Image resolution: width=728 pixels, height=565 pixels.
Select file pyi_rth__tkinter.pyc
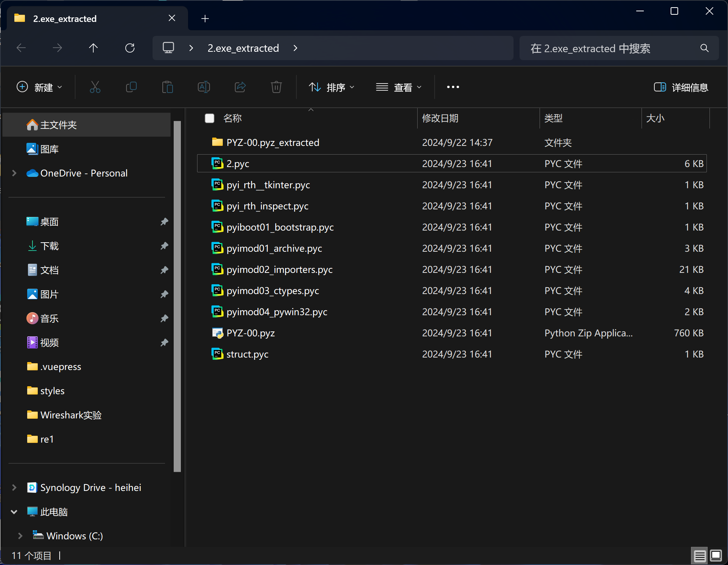tap(452, 184)
